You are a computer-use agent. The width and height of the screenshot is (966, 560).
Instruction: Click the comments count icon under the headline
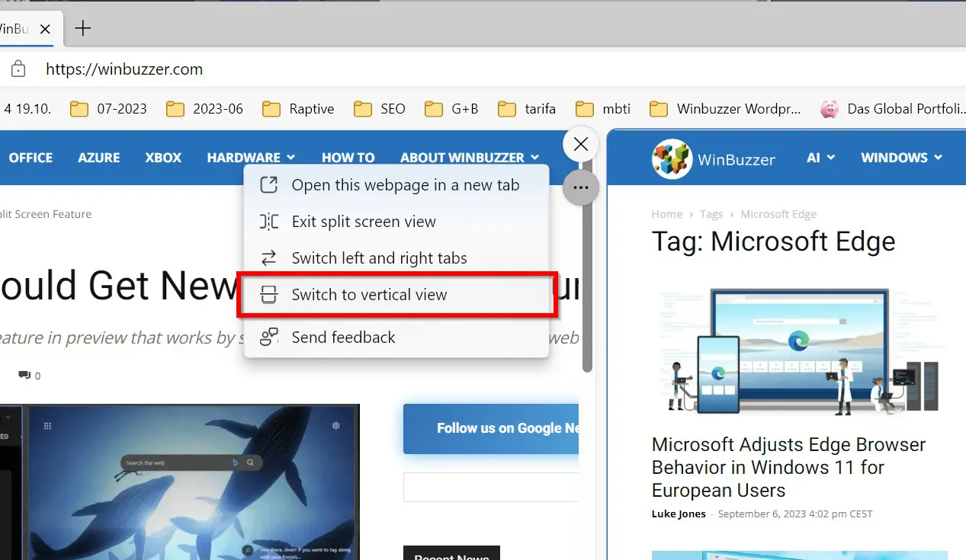pyautogui.click(x=22, y=375)
